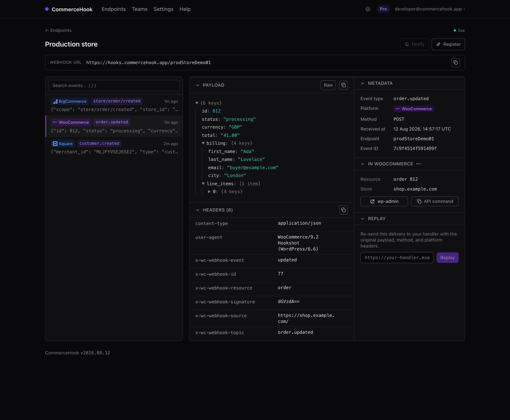Click the store/order/created event tag
This screenshot has height=420, width=510.
click(117, 101)
